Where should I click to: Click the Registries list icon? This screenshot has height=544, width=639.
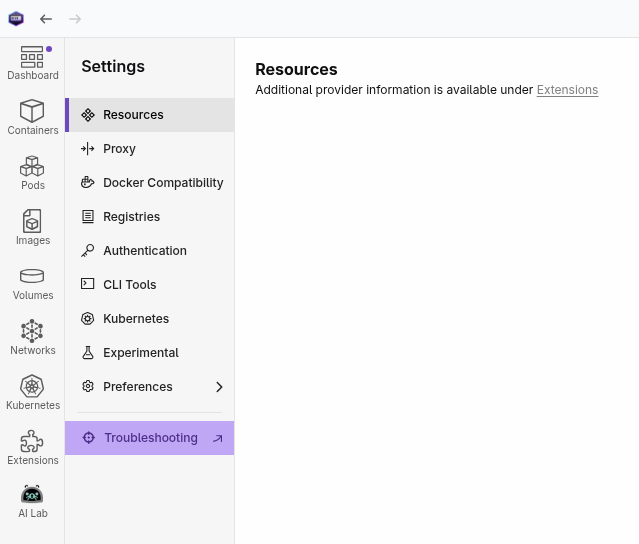click(x=88, y=216)
